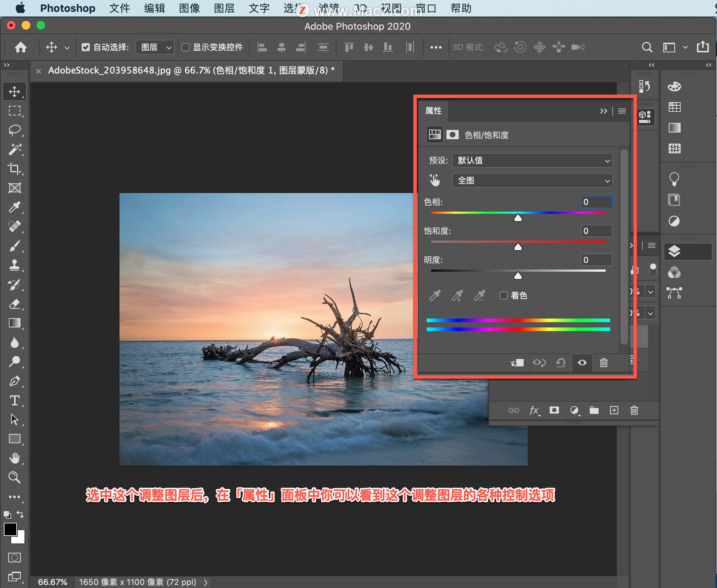Open the 图层 menu
Viewport: 717px width, 588px height.
click(224, 8)
